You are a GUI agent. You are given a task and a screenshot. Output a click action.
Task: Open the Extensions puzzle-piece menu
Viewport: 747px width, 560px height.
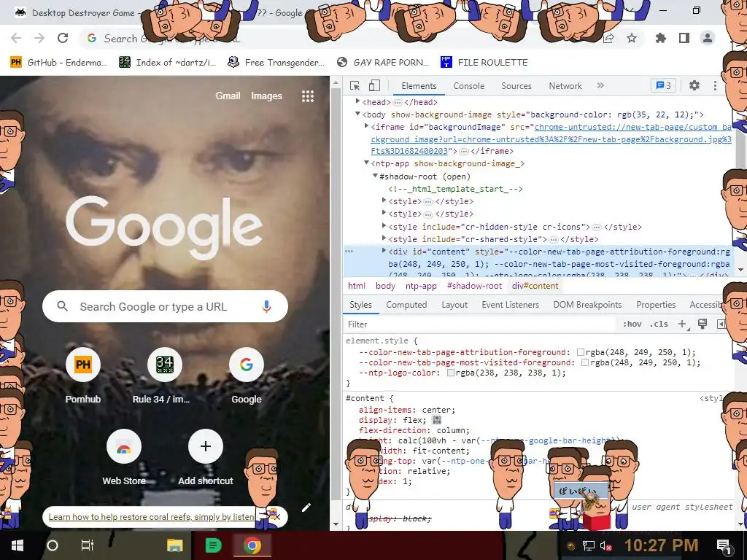(x=661, y=38)
